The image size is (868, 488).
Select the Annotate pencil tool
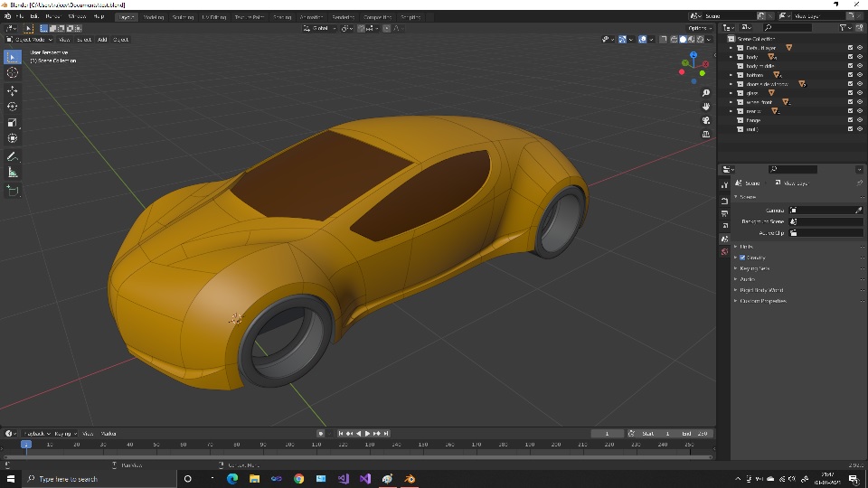13,156
